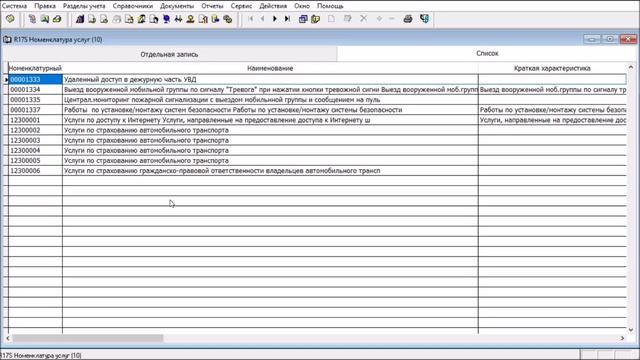The height and width of the screenshot is (360, 640).
Task: Open the Система menu
Action: pyautogui.click(x=14, y=6)
